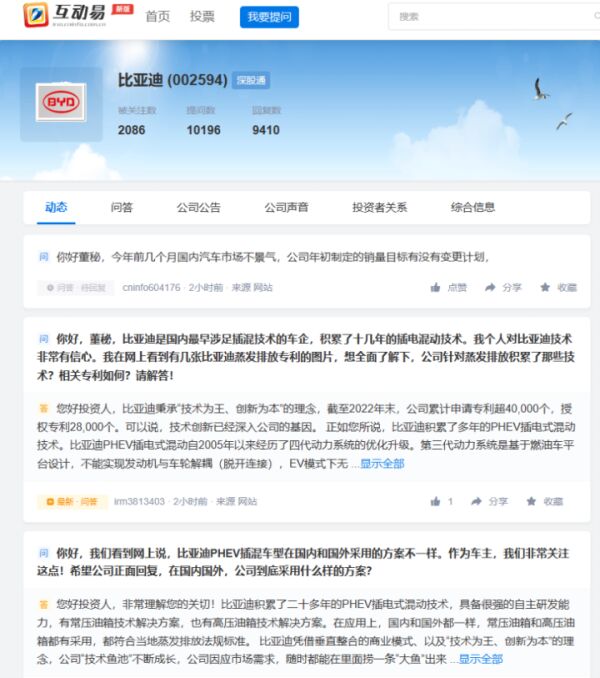Switch to the 问答 tab

click(122, 207)
